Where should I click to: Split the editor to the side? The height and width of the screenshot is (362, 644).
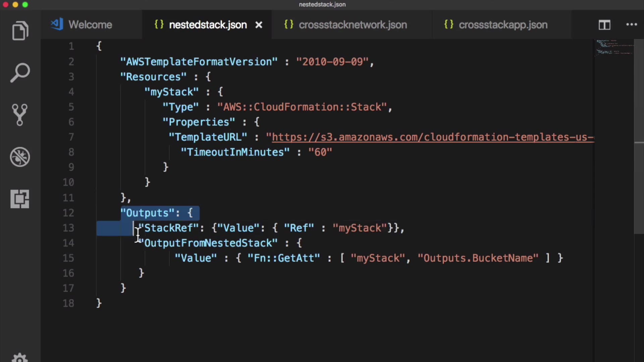(604, 25)
